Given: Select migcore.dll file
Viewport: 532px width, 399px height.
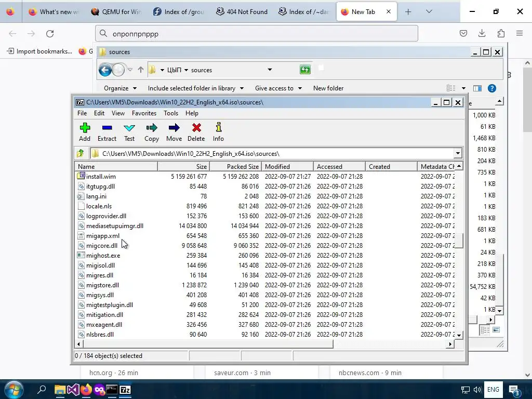Looking at the screenshot, I should (264, 245).
